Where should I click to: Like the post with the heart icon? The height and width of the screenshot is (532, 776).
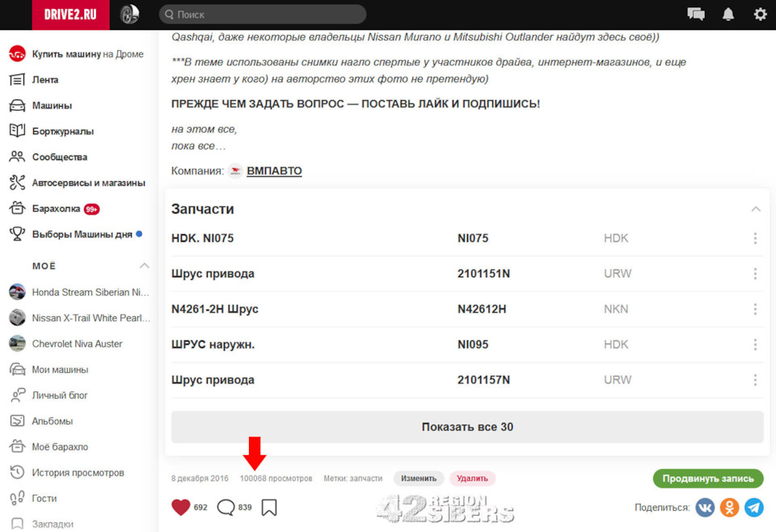point(180,507)
